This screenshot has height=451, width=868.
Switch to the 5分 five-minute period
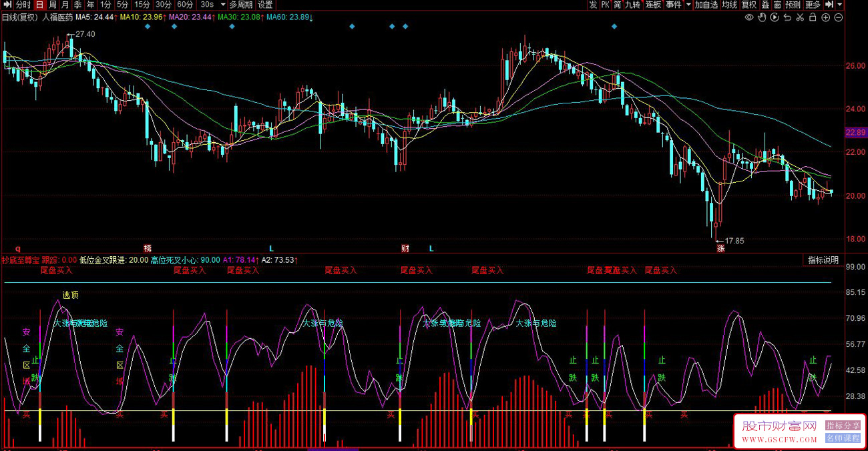[x=123, y=5]
